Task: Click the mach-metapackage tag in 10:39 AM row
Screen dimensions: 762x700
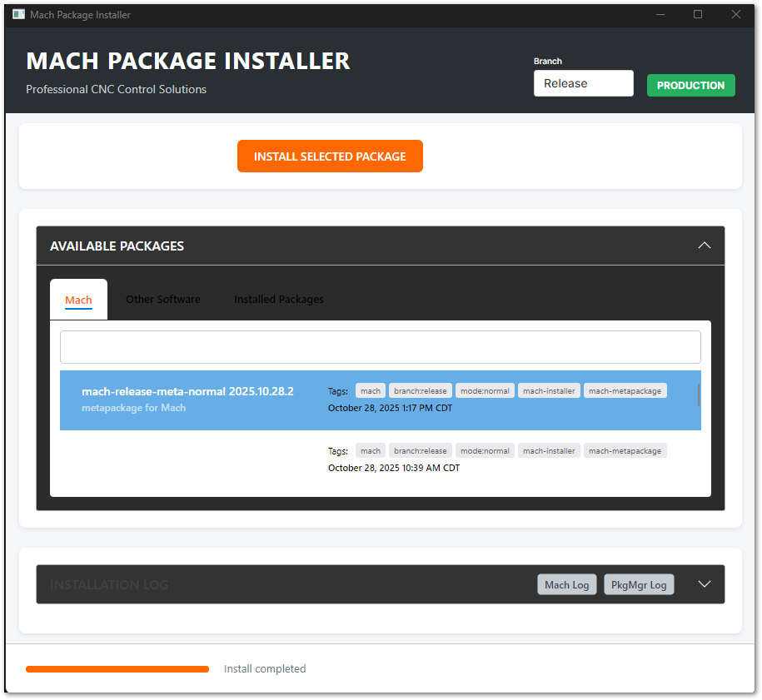Action: [625, 450]
